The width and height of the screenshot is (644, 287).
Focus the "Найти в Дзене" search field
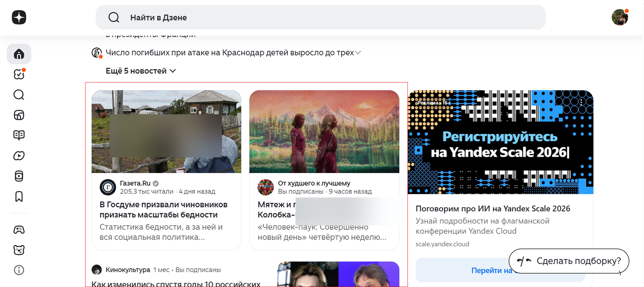[x=320, y=17]
